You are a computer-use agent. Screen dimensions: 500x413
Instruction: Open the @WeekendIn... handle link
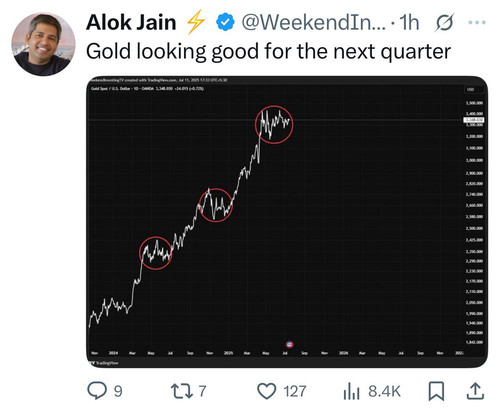pos(313,23)
